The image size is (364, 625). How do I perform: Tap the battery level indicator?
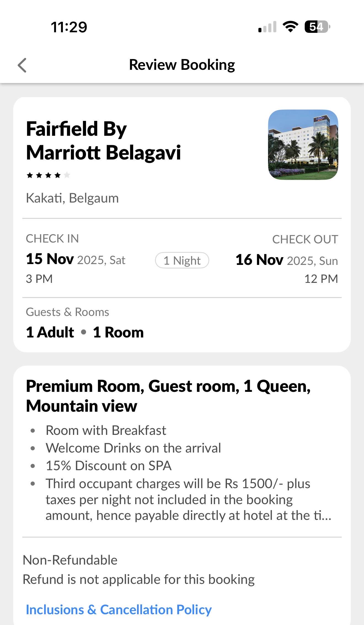click(317, 27)
